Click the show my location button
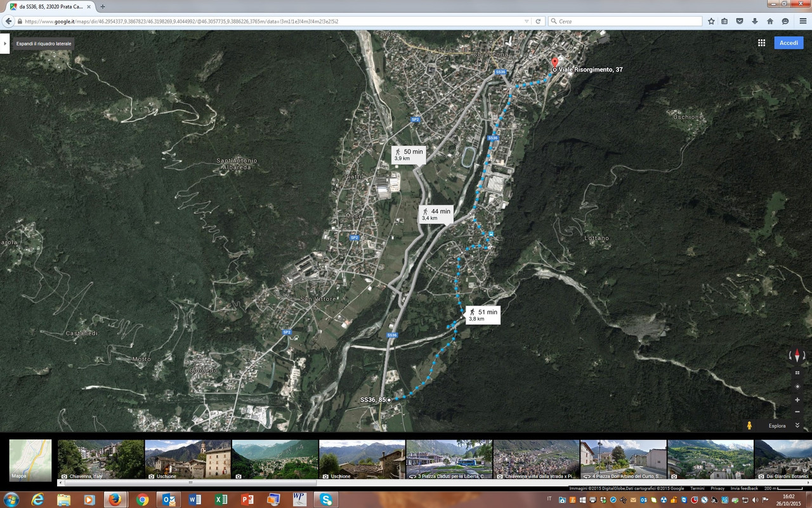The height and width of the screenshot is (508, 812). pyautogui.click(x=797, y=386)
